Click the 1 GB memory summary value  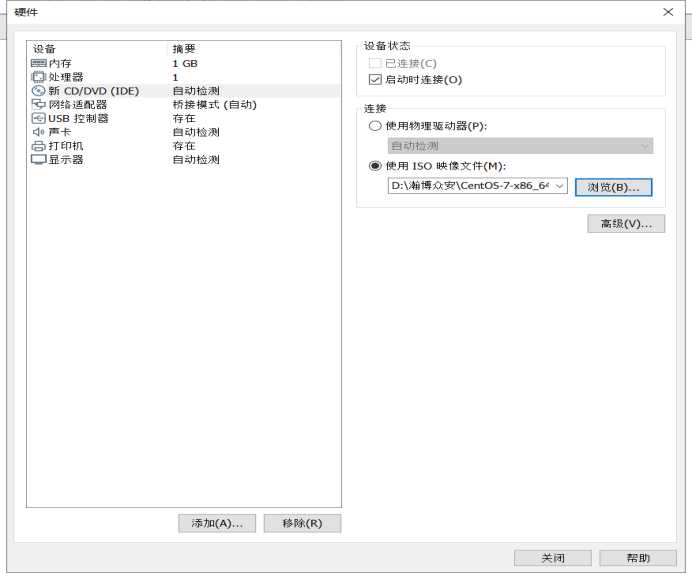pyautogui.click(x=185, y=64)
